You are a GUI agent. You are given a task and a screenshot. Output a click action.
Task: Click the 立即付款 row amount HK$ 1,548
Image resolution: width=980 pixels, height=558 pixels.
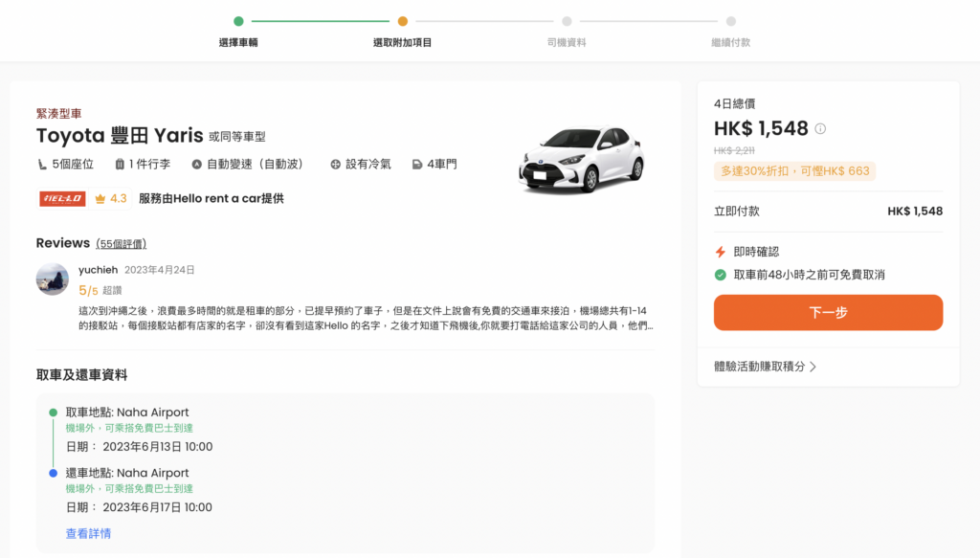point(915,212)
